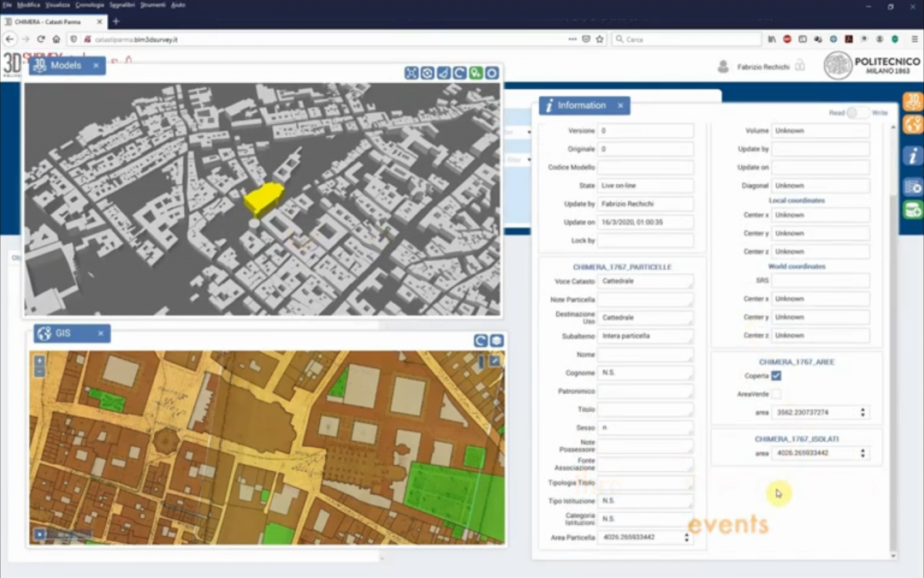Viewport: 924px width, 578px height.
Task: Uncheck the Coperta checkbox
Action: 776,376
